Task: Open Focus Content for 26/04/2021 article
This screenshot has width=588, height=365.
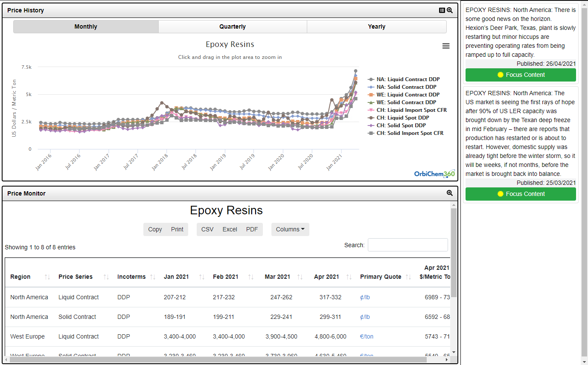Action: [x=521, y=75]
